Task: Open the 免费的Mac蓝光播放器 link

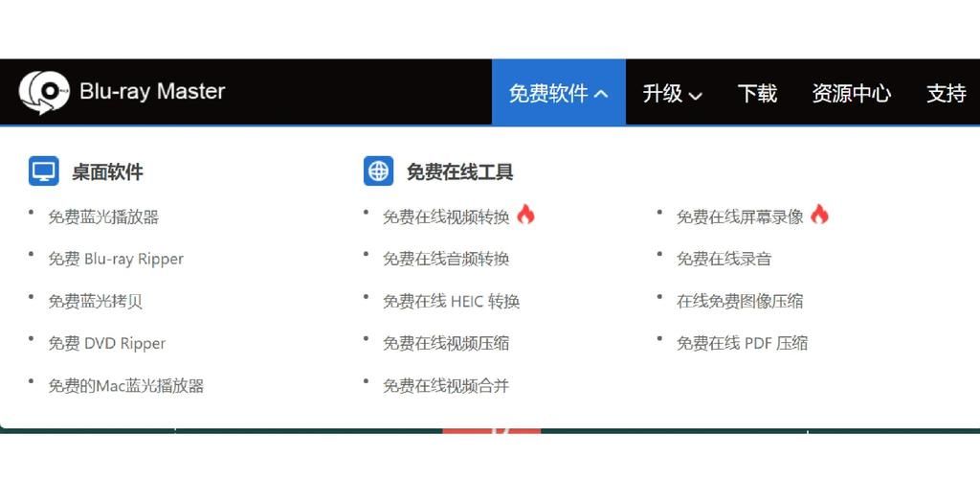Action: [x=126, y=385]
